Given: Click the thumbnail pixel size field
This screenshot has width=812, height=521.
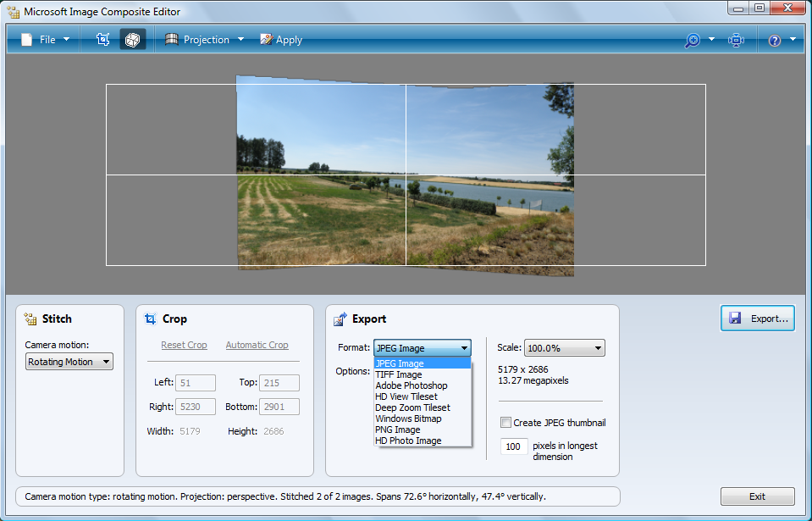Looking at the screenshot, I should (x=514, y=446).
